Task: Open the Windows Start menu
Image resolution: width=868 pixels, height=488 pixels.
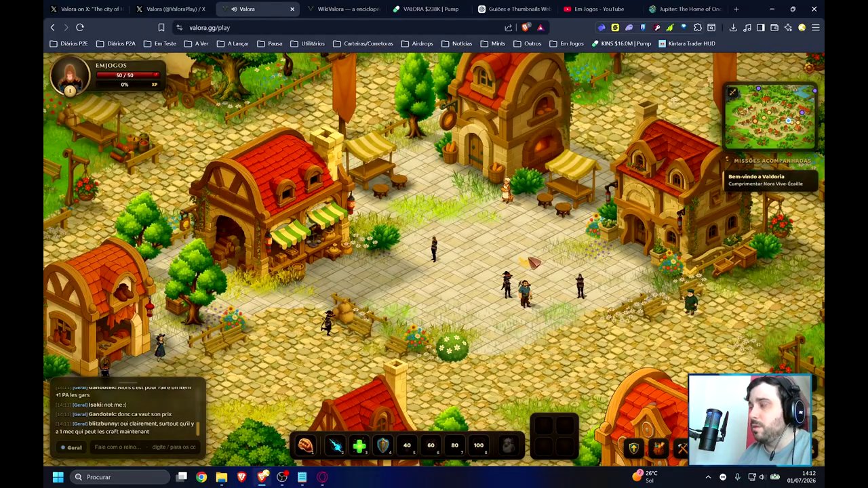Action: pyautogui.click(x=58, y=477)
